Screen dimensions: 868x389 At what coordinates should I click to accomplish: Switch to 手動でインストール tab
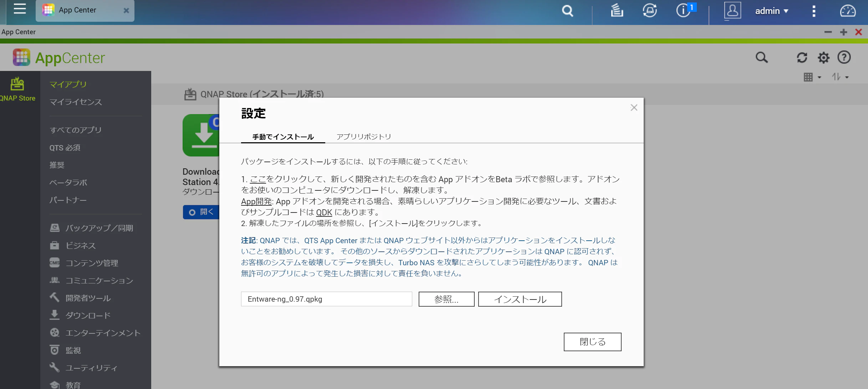[x=283, y=137]
